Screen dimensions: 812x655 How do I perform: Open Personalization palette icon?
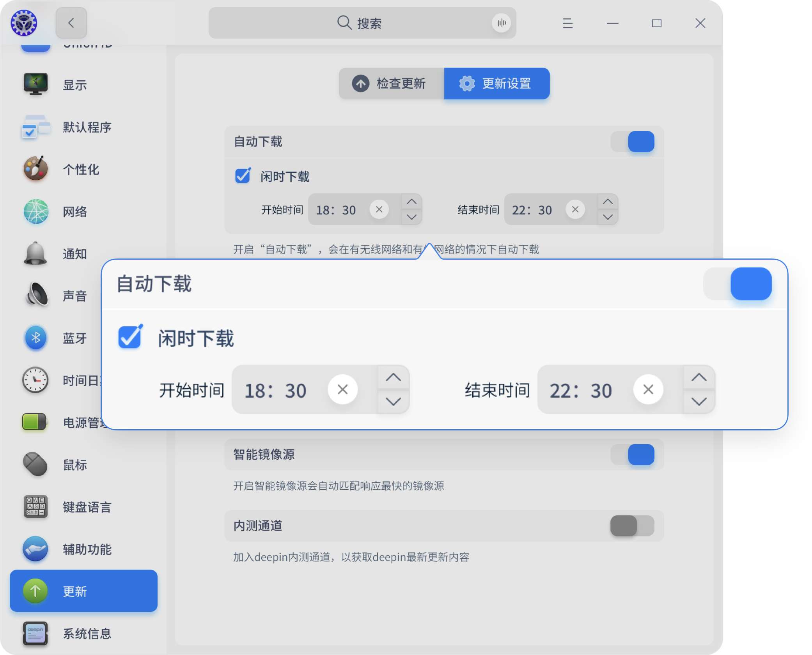[x=35, y=169]
